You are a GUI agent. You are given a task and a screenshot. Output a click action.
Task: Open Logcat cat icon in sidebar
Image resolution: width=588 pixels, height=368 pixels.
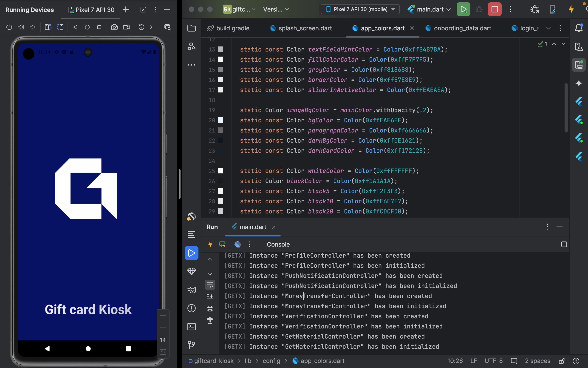[x=192, y=290]
